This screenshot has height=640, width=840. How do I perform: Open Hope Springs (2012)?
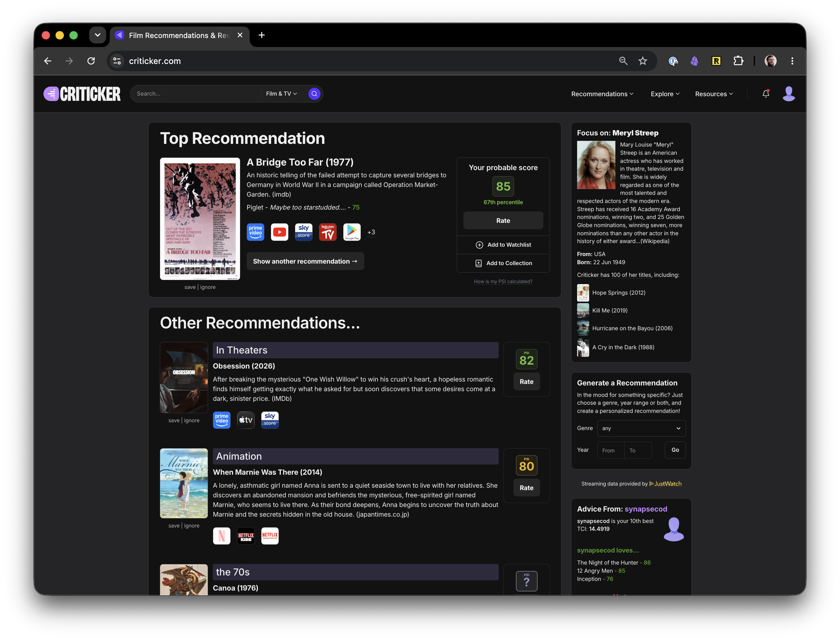click(618, 293)
